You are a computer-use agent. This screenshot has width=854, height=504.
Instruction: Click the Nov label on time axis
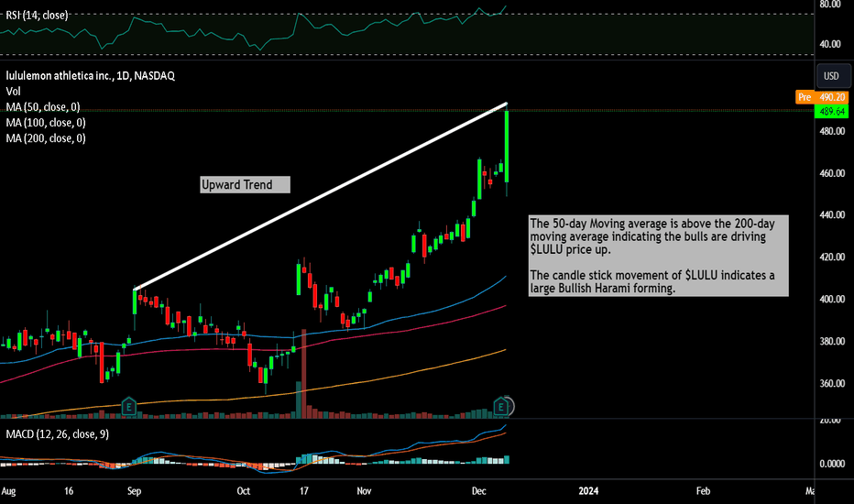tap(364, 491)
